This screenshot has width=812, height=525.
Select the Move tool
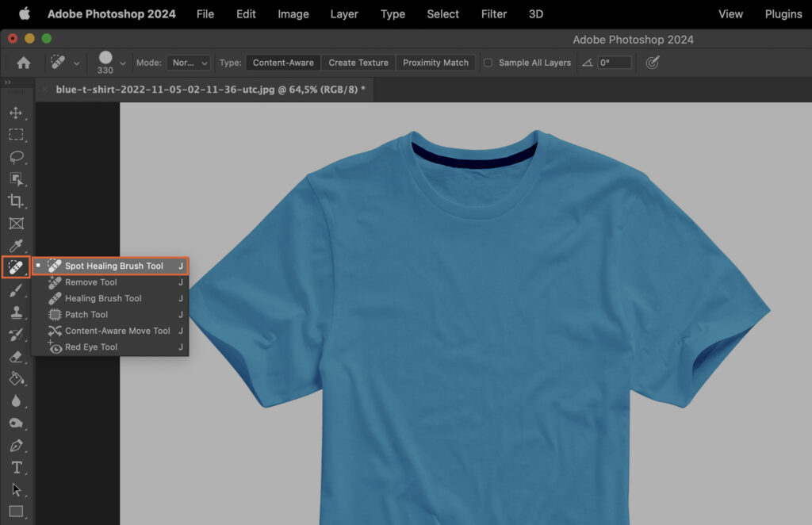click(16, 113)
